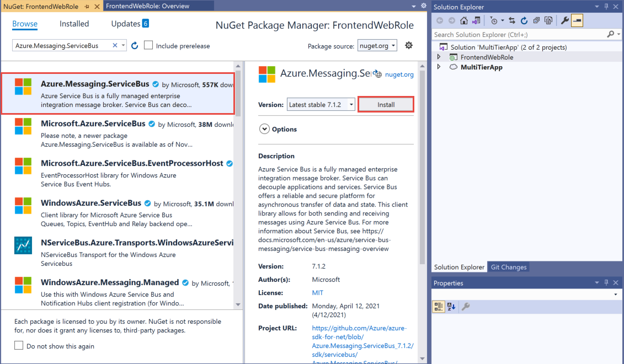Screen dimensions: 624x364
Task: Click Collapse All icon in Solution Explorer
Action: click(536, 21)
